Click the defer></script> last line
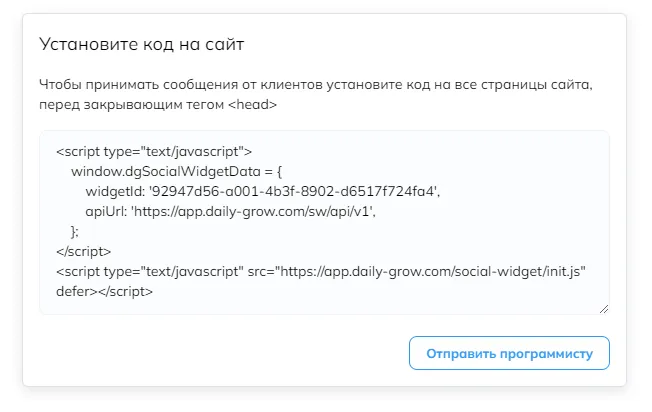652x412 pixels. click(104, 291)
